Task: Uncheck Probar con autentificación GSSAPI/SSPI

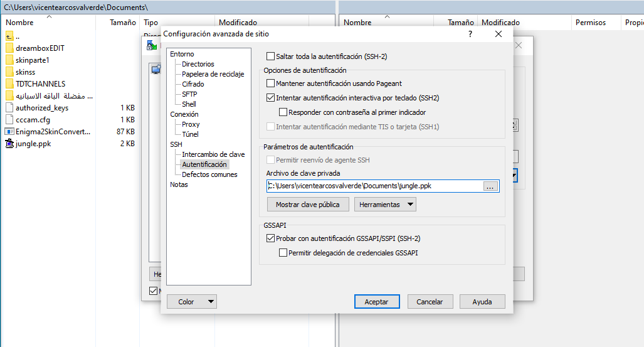Action: [271, 238]
